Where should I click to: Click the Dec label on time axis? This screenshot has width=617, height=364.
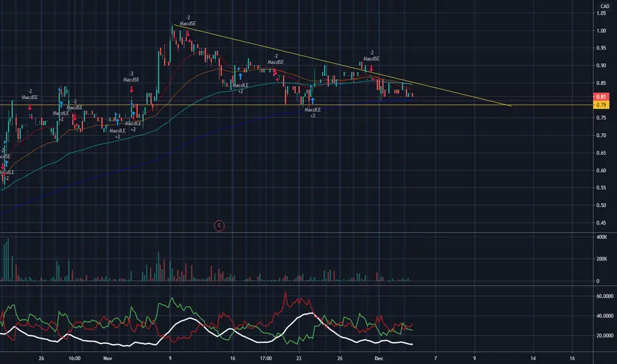[379, 358]
